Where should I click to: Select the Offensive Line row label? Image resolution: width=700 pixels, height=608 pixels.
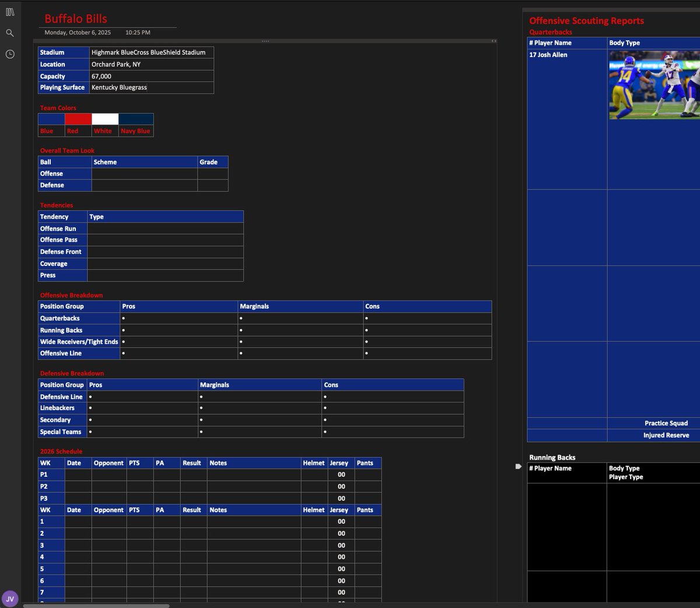pos(79,354)
